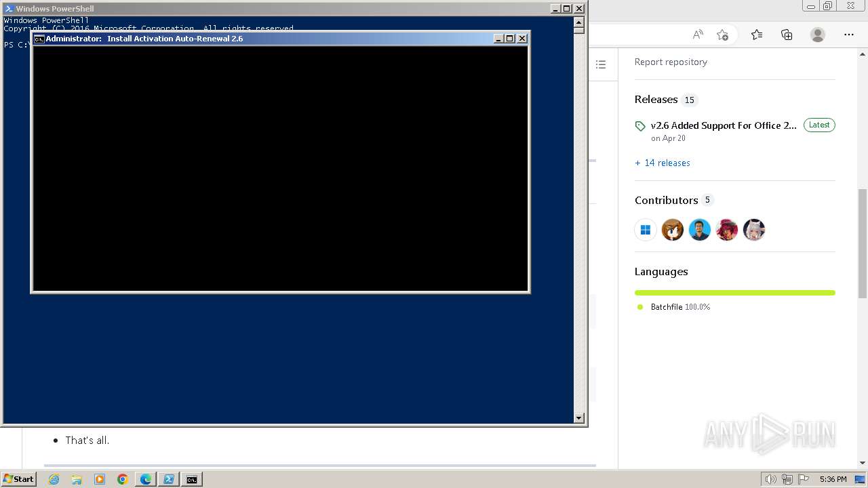
Task: Open the red-hat contributor avatar
Action: [x=727, y=230]
